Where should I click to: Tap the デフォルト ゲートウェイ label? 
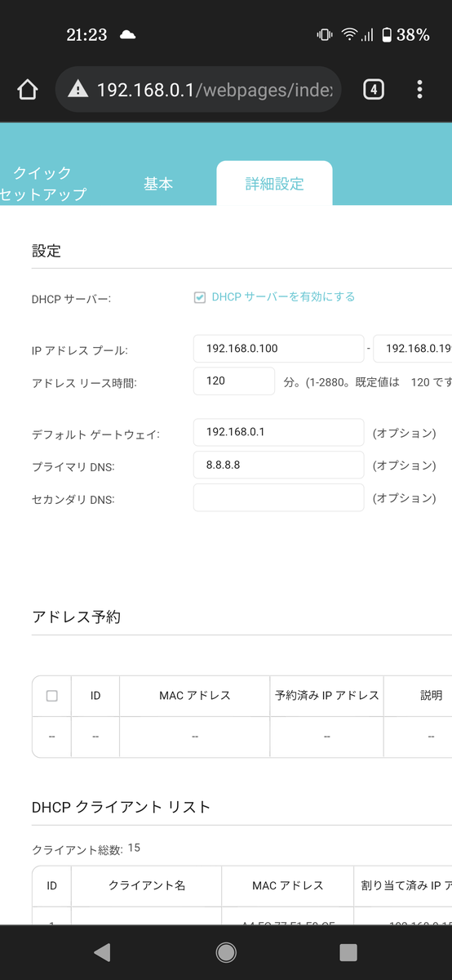click(95, 434)
